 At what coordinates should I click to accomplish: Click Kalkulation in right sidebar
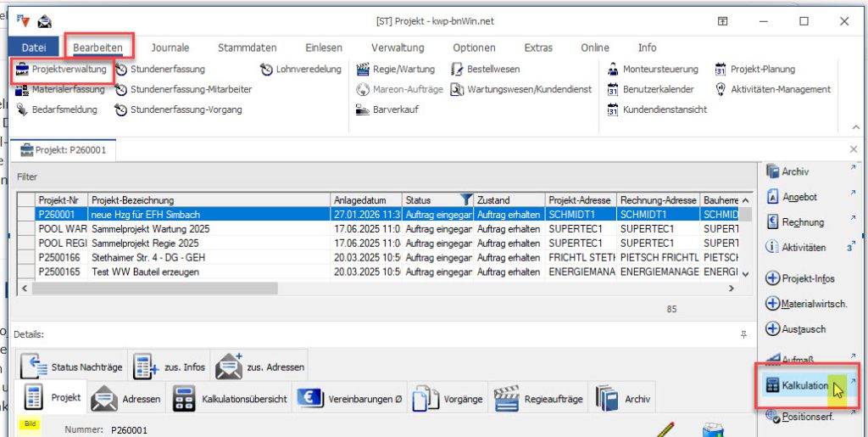(x=804, y=385)
